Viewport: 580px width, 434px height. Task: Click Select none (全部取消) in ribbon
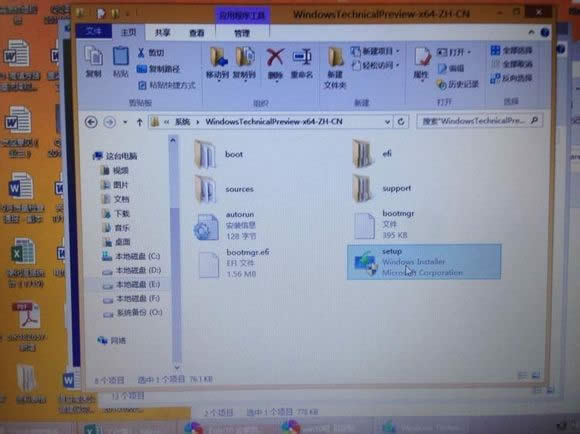[x=512, y=64]
